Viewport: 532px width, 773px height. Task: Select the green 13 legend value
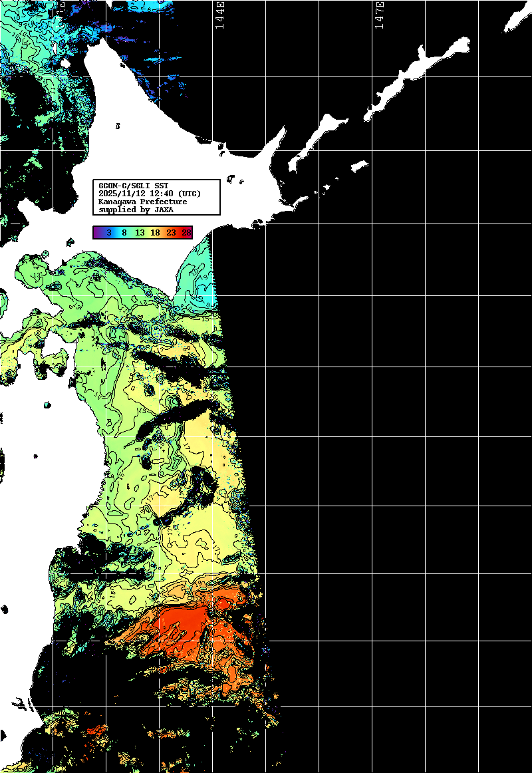click(140, 233)
